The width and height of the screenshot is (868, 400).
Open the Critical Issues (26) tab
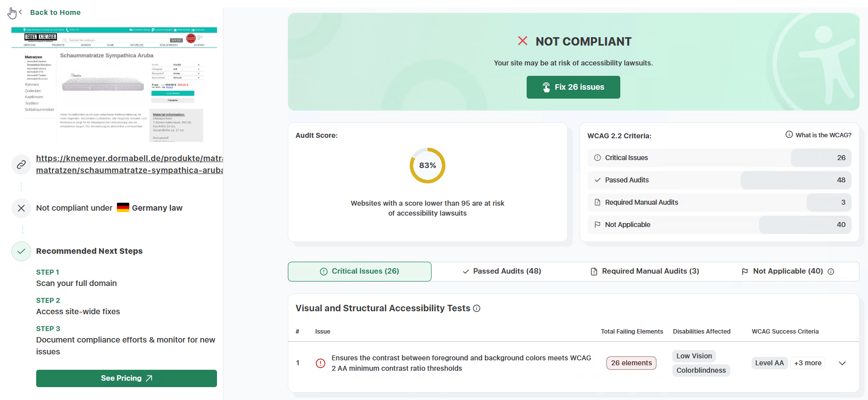pyautogui.click(x=360, y=272)
